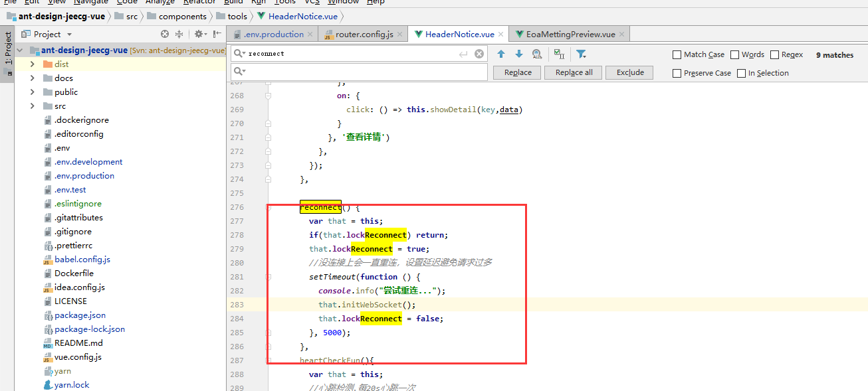Viewport: 868px width, 391px height.
Task: Click the Find All occurrences icon
Action: [536, 54]
